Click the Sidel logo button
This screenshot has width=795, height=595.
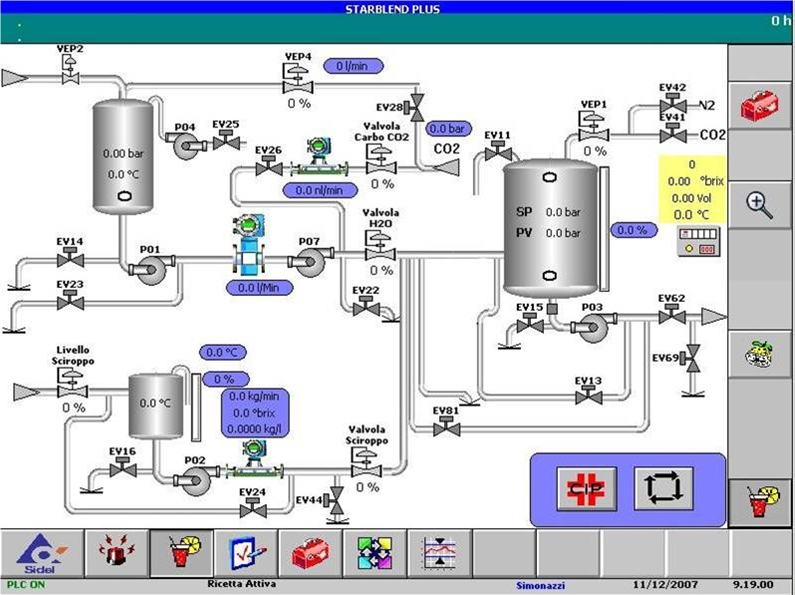point(45,552)
